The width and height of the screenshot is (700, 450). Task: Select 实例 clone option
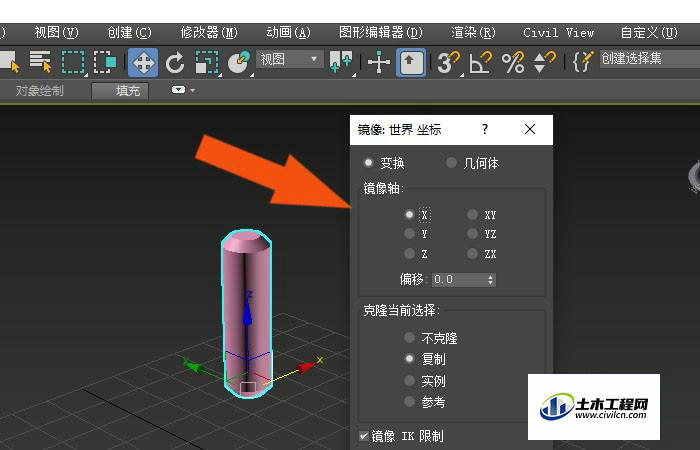409,380
